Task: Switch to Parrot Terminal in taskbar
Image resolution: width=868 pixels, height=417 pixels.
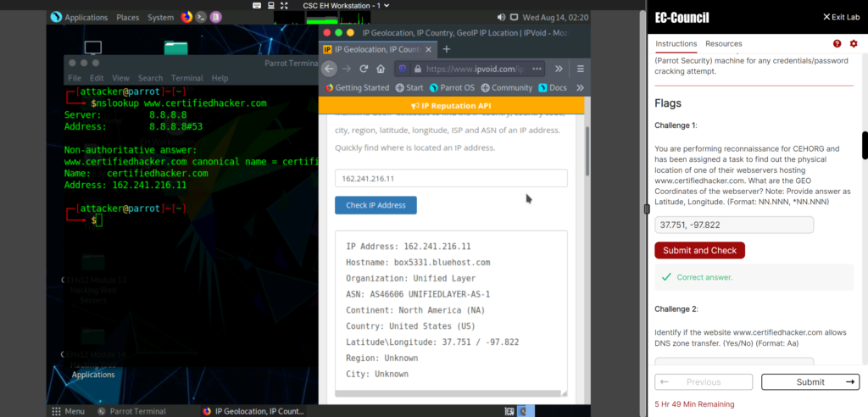Action: click(x=132, y=411)
